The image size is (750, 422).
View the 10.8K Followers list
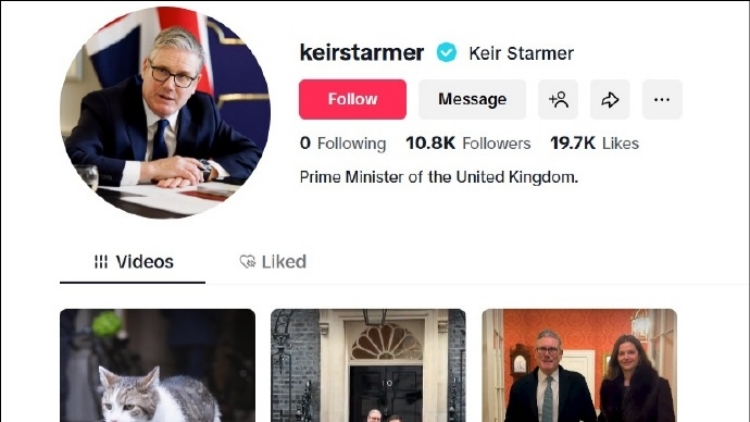pyautogui.click(x=468, y=143)
